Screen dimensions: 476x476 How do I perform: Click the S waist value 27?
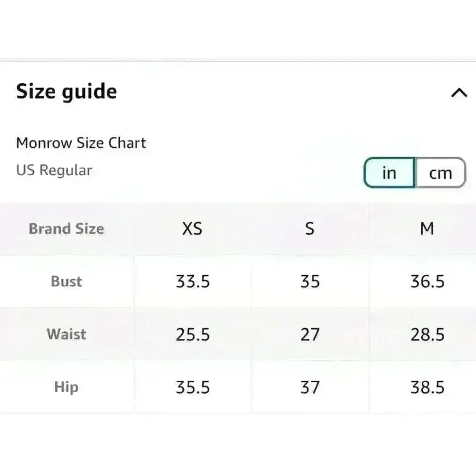coord(310,335)
